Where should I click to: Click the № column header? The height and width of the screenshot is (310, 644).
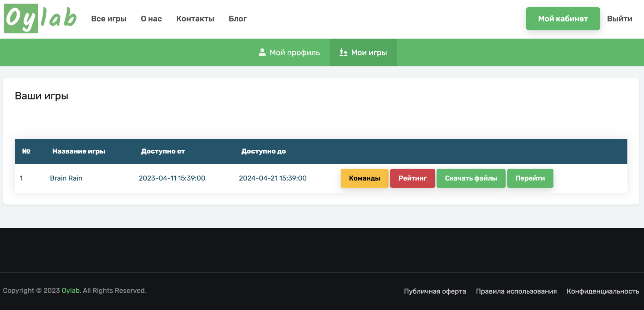26,151
